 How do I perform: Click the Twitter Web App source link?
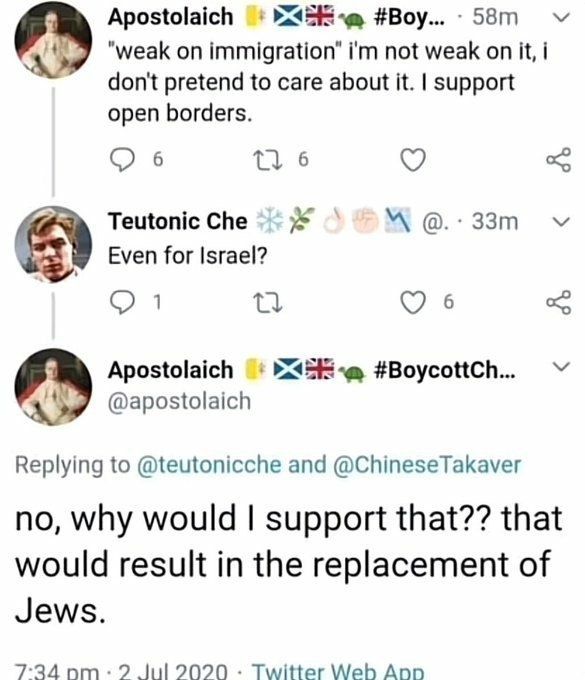pos(338,670)
